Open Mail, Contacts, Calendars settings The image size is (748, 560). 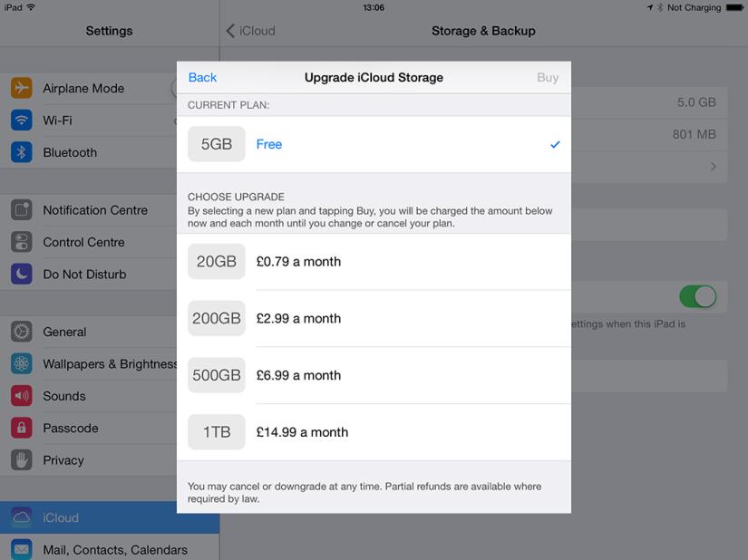pyautogui.click(x=114, y=549)
